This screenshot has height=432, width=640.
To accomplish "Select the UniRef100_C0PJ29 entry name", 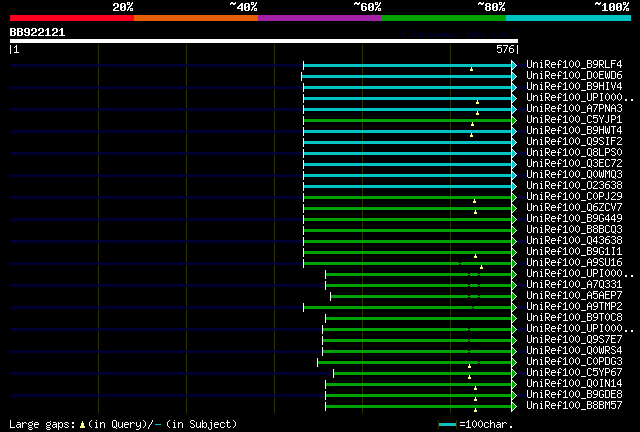I will tap(574, 197).
